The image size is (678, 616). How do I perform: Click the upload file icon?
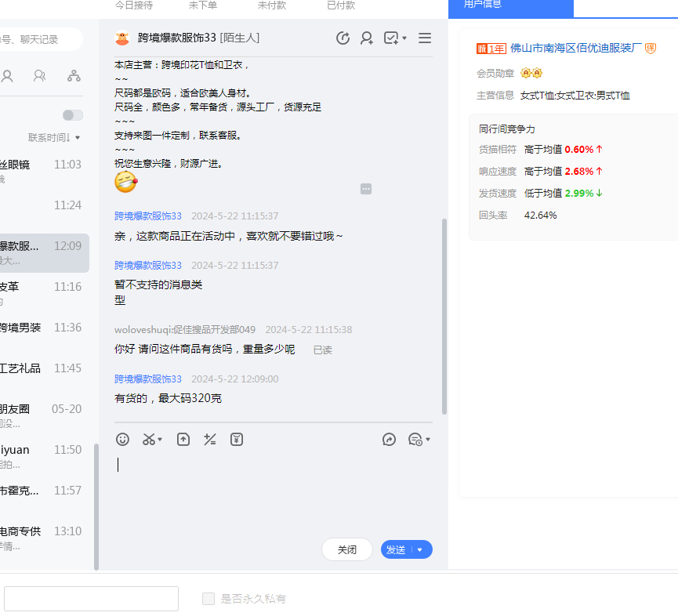183,440
